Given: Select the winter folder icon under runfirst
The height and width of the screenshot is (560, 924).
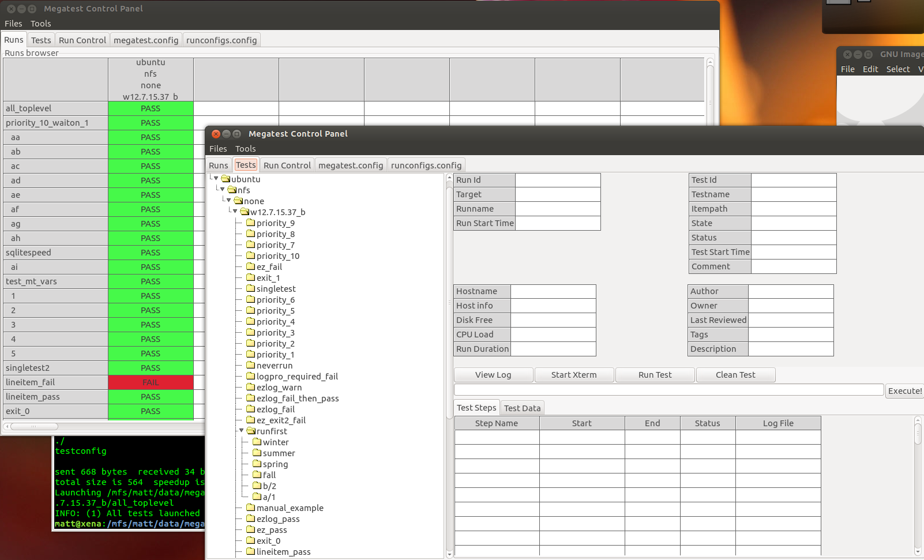Looking at the screenshot, I should click(257, 442).
